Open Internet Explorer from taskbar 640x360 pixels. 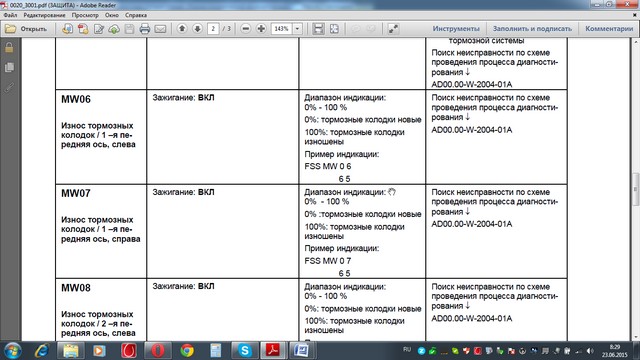[x=42, y=351]
